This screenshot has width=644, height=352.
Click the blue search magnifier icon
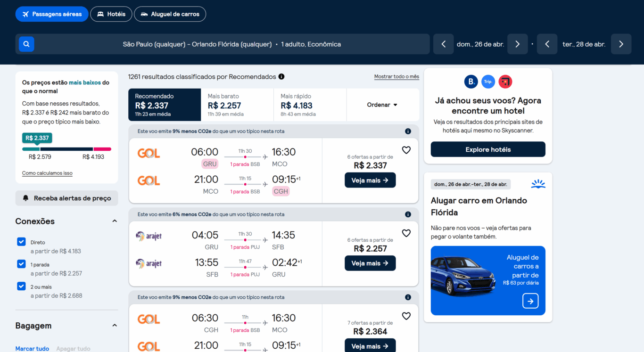(26, 43)
